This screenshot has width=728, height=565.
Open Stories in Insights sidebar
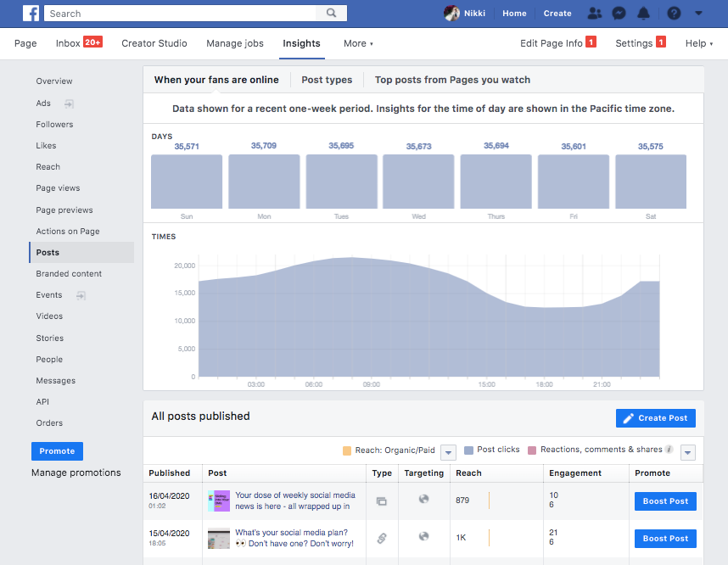[x=50, y=338]
